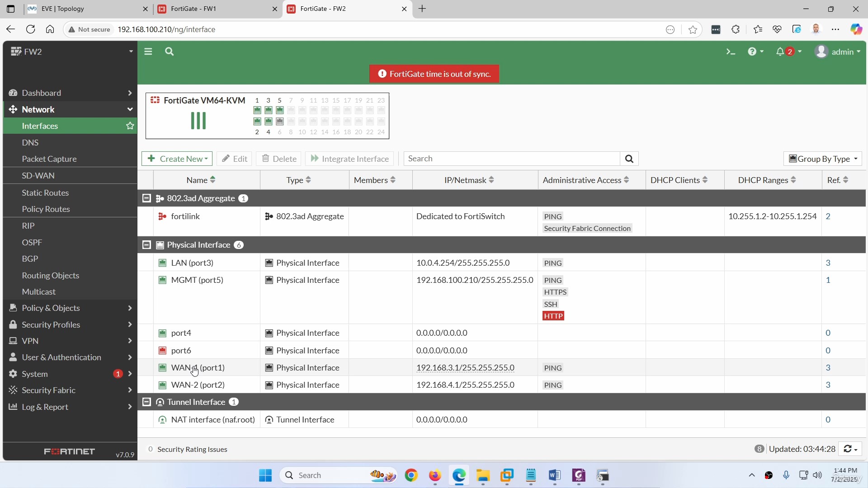Collapse the Tunnel Interface group

coord(146,402)
